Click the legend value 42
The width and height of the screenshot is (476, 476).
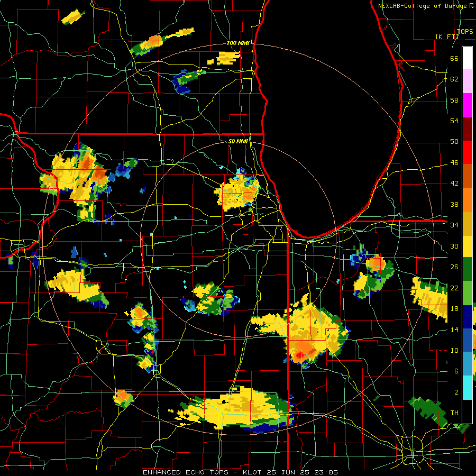(454, 184)
